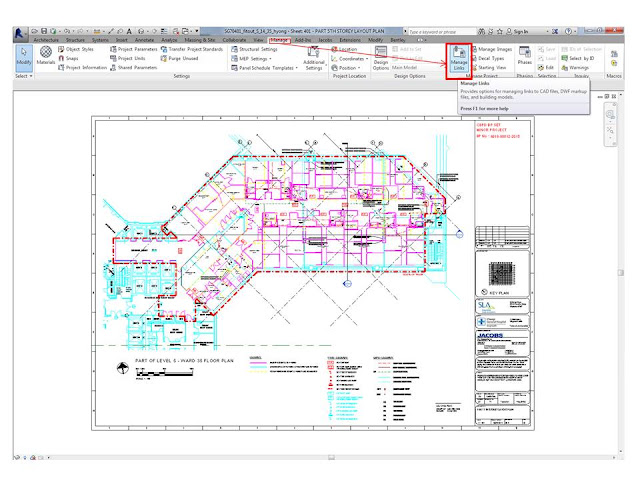This screenshot has width=640, height=480.
Task: Customize Quick Access Toolbar dropdown arrow
Action: (196, 31)
